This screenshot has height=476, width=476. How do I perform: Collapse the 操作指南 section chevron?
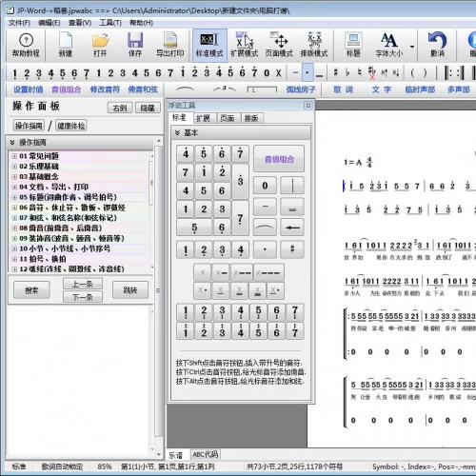tap(12, 143)
